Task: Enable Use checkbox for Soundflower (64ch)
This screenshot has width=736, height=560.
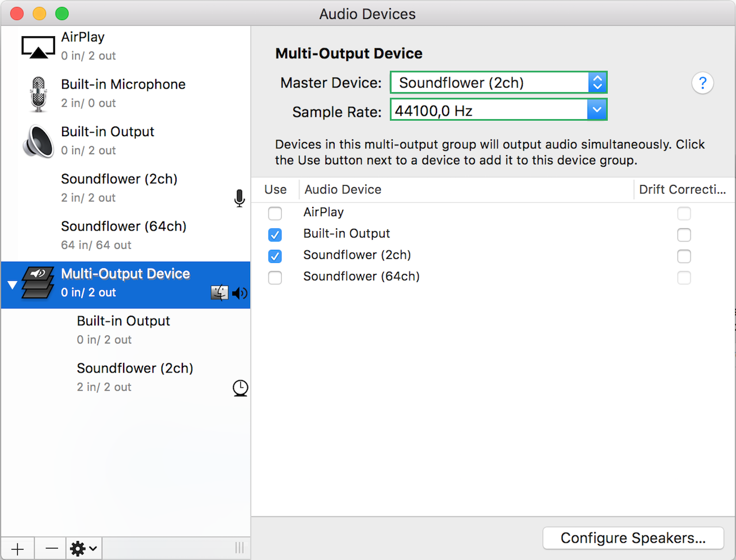Action: pyautogui.click(x=275, y=278)
